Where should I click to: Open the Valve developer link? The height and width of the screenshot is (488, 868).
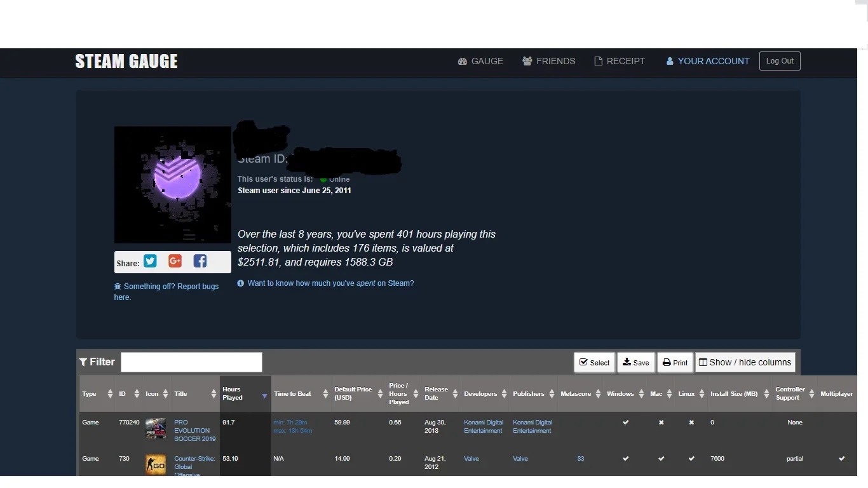pos(471,459)
